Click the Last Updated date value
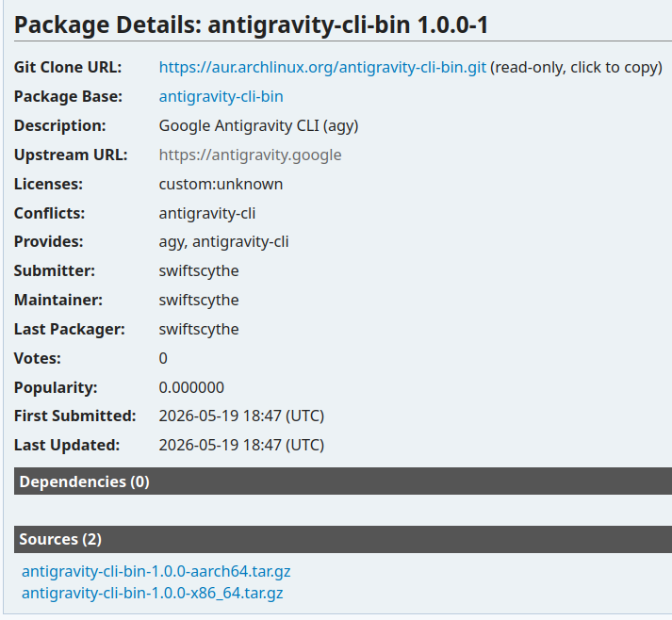Viewport: 672px width, 620px height. click(x=241, y=445)
